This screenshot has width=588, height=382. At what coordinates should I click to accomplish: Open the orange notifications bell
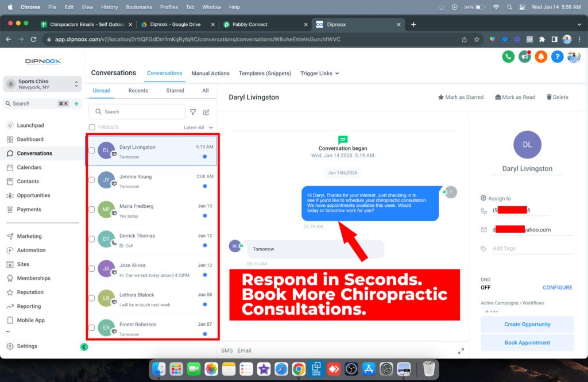click(x=541, y=57)
